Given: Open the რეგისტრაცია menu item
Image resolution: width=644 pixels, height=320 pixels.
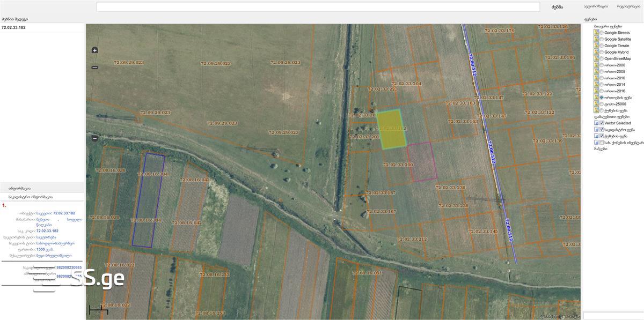Looking at the screenshot, I should click(628, 6).
